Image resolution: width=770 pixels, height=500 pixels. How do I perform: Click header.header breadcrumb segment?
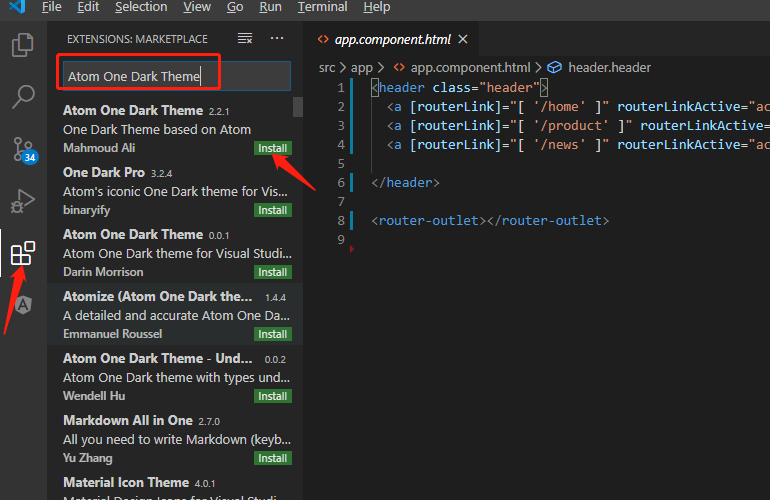click(609, 68)
